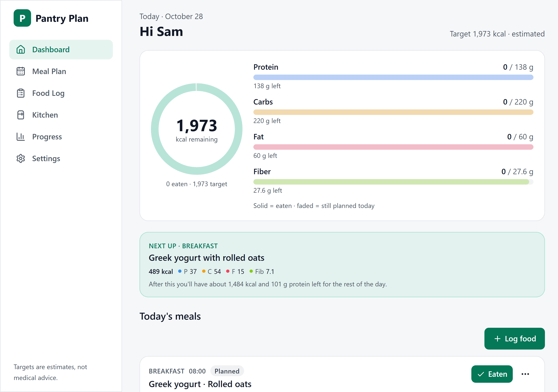
Task: Click the Planned status badge
Action: (x=227, y=371)
